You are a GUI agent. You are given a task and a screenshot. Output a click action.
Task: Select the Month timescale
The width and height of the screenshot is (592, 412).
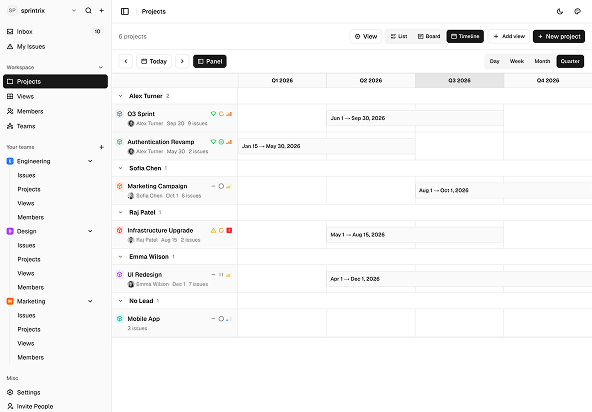[542, 61]
